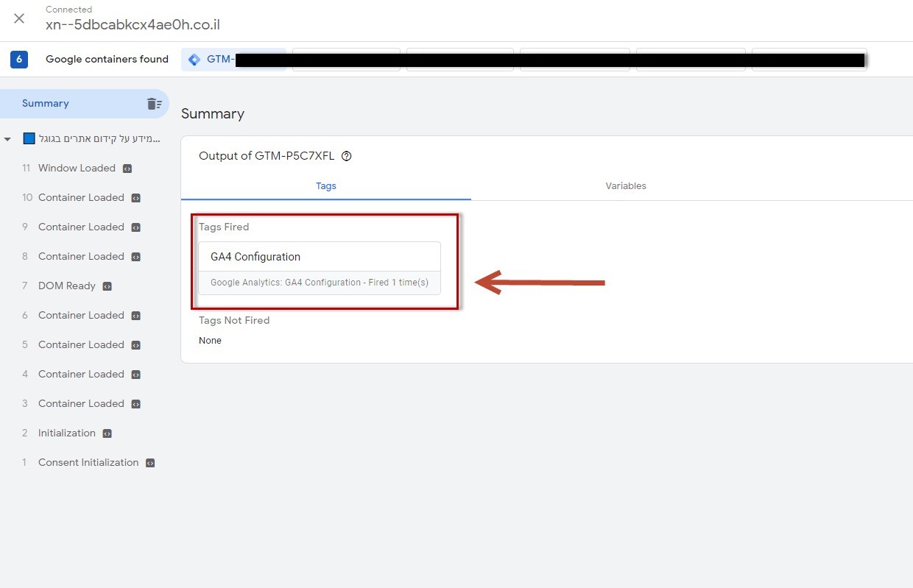Switch to the Variables tab

point(626,186)
